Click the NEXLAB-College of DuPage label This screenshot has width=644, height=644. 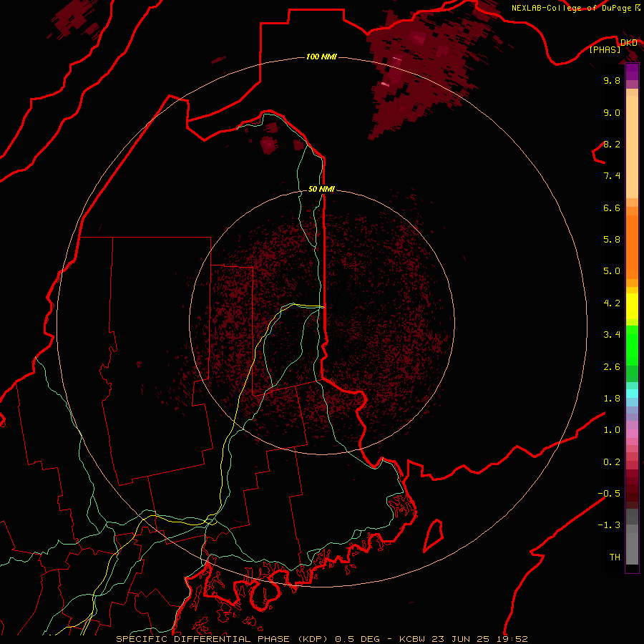click(x=572, y=8)
